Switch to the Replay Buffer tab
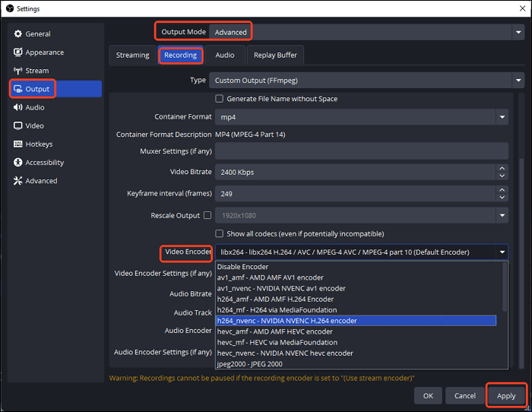Screen dimensions: 532x412 (275, 55)
